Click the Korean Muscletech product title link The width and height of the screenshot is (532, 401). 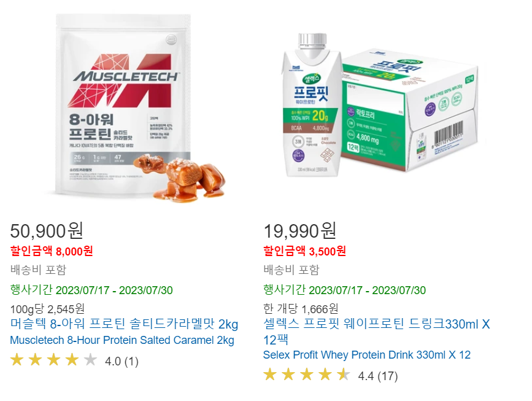click(x=124, y=324)
